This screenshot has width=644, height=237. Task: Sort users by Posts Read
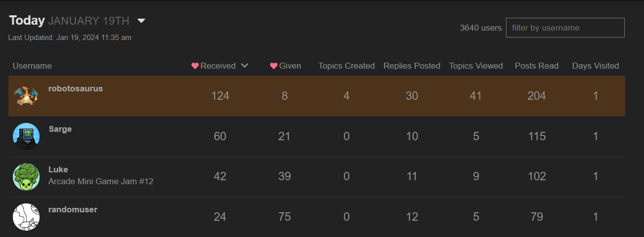(x=536, y=66)
